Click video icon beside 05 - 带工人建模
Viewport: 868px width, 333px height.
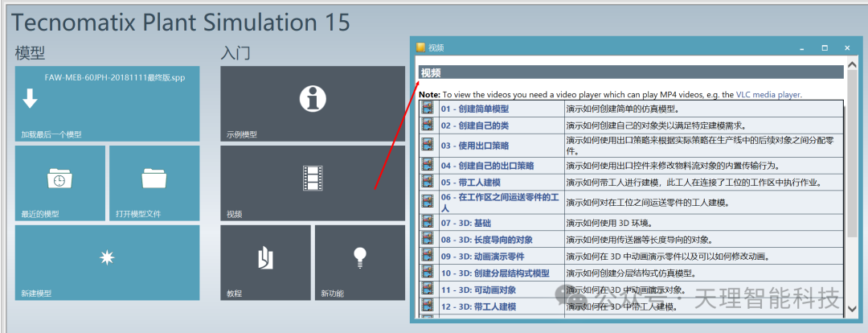click(x=428, y=181)
